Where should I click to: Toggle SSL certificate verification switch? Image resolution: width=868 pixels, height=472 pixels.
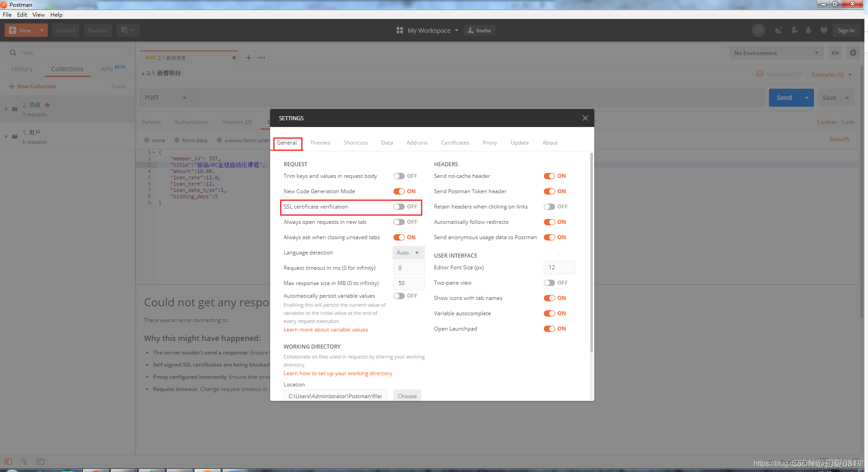(x=399, y=207)
